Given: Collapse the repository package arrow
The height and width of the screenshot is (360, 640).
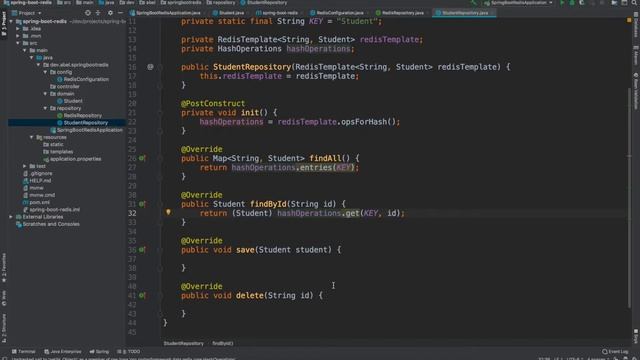Looking at the screenshot, I should click(x=45, y=108).
